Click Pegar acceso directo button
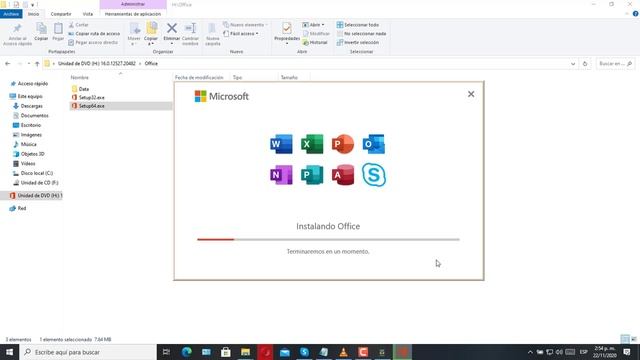The width and height of the screenshot is (640, 360). click(x=93, y=42)
